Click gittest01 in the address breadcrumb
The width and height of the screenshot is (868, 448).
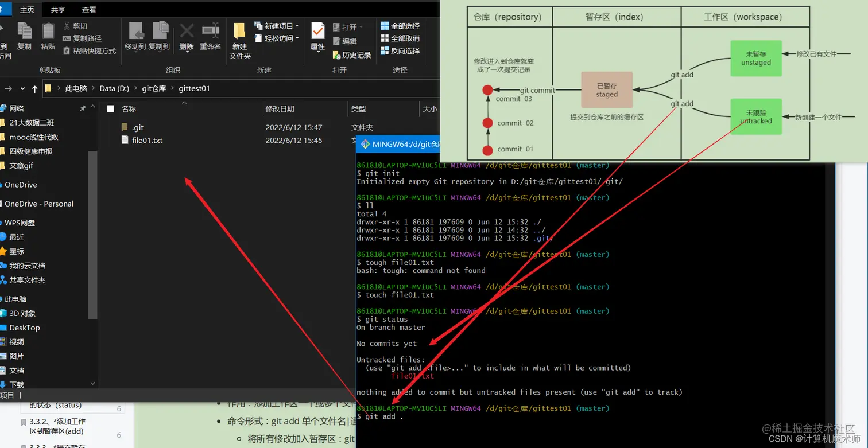point(194,89)
